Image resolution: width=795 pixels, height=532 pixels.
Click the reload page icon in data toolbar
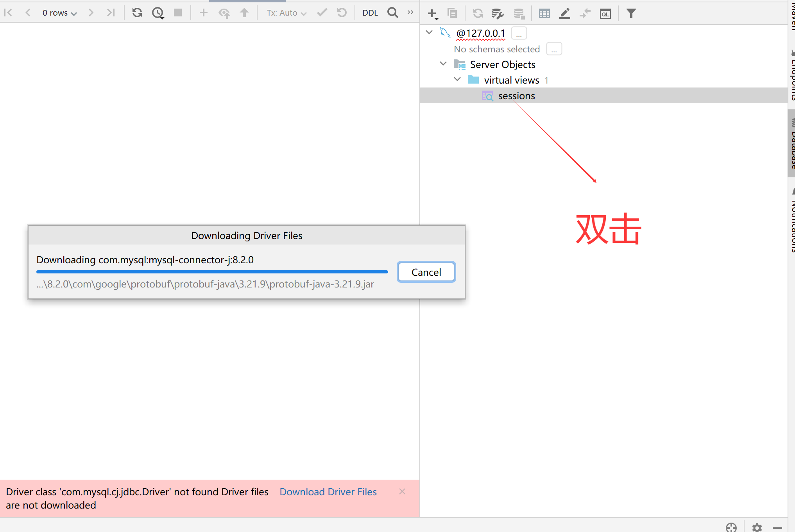[137, 13]
